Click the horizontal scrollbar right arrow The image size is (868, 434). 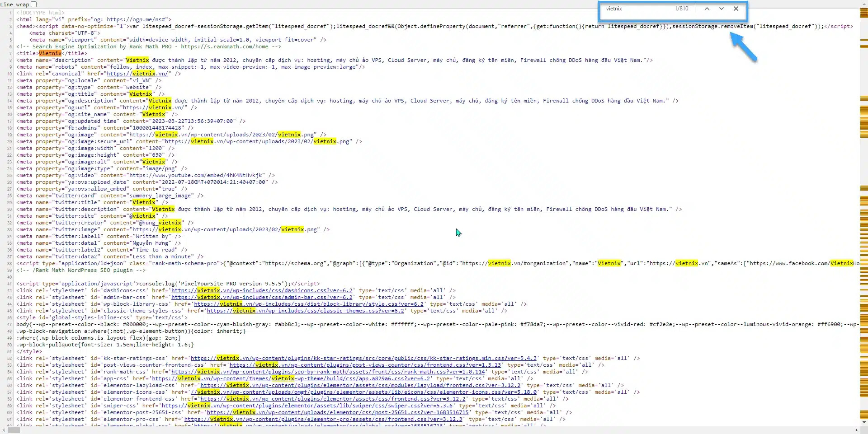(x=856, y=430)
